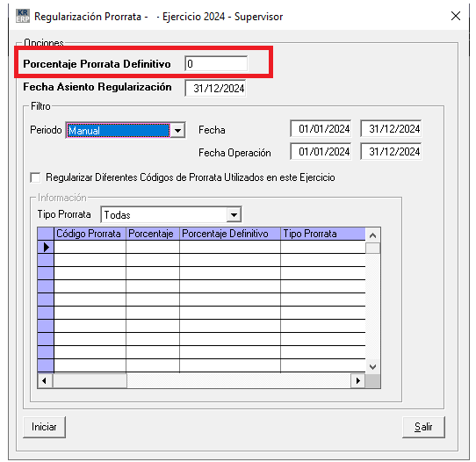Click the grid scroll up arrow
This screenshot has width=476, height=462.
(x=372, y=235)
